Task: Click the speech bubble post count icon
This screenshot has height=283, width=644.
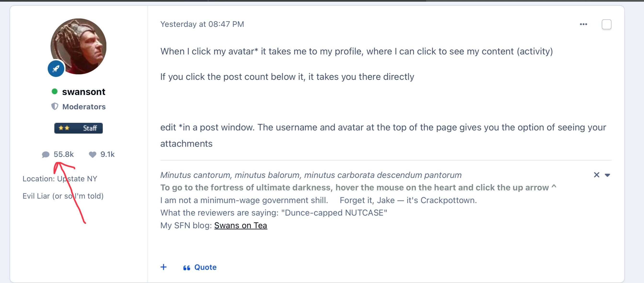Action: point(46,154)
